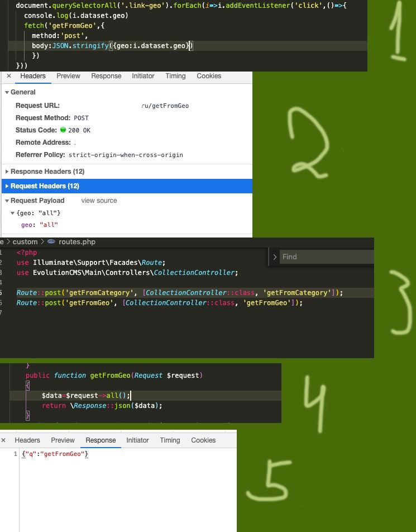Click the use Illuminate Route facade line
The image size is (416, 532).
[91, 263]
